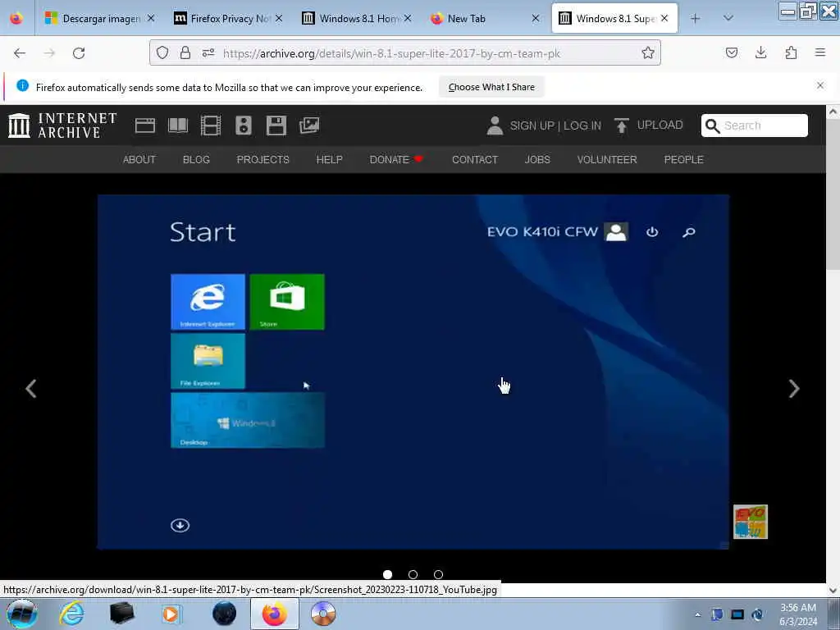Open the Texts book icon
Image resolution: width=840 pixels, height=630 pixels.
[x=178, y=126]
